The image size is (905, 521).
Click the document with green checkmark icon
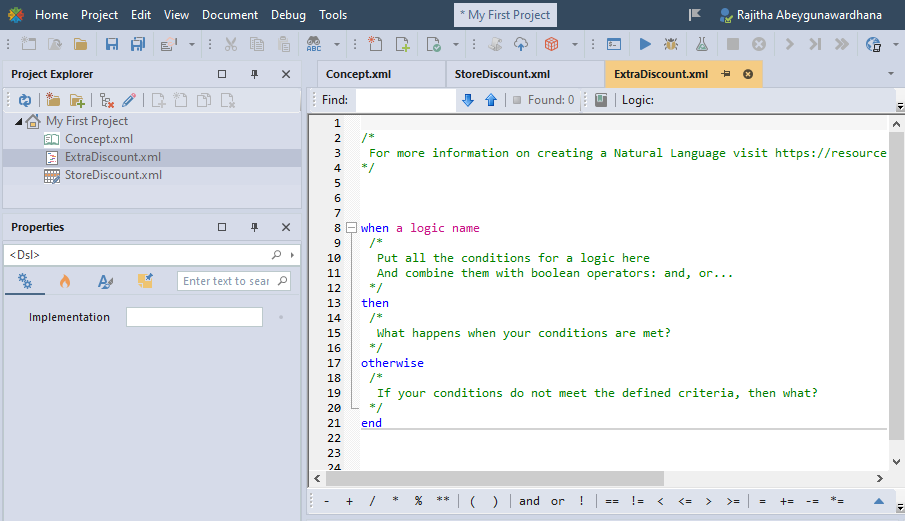[433, 44]
